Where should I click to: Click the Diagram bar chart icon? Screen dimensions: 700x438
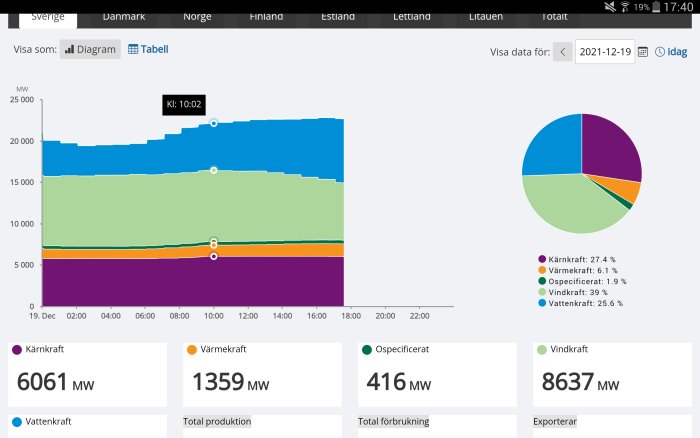(x=69, y=49)
